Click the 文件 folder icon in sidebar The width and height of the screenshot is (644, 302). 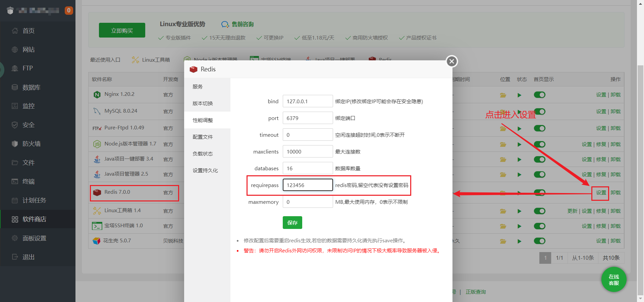click(x=15, y=163)
